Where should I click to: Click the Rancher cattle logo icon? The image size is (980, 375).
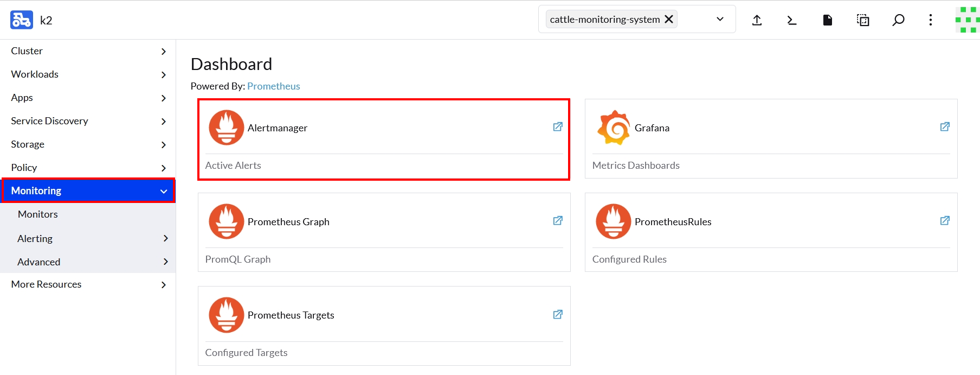click(22, 20)
